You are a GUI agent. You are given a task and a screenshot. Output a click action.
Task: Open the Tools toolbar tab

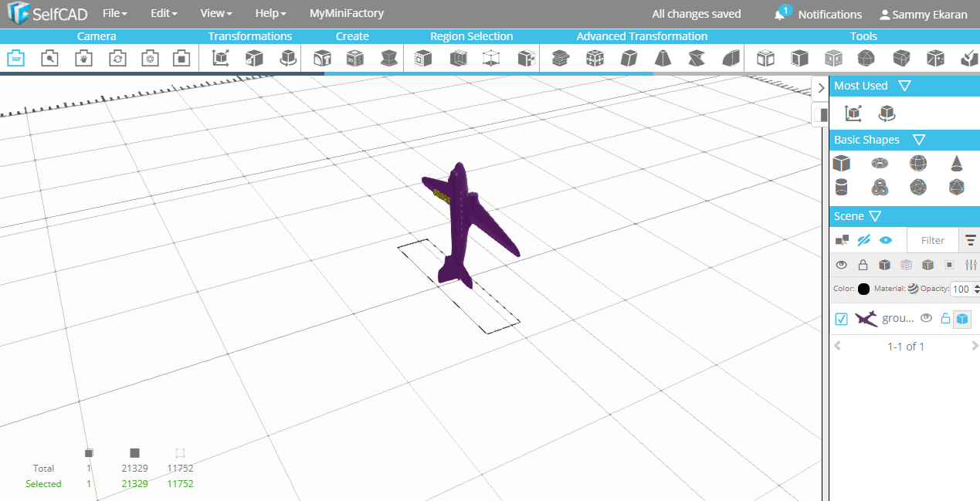863,36
